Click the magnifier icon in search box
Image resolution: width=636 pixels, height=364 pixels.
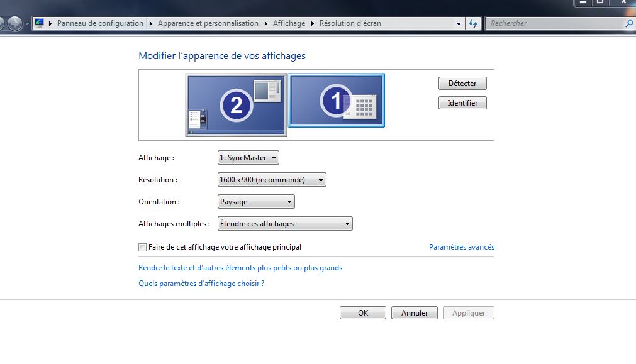[x=628, y=24]
